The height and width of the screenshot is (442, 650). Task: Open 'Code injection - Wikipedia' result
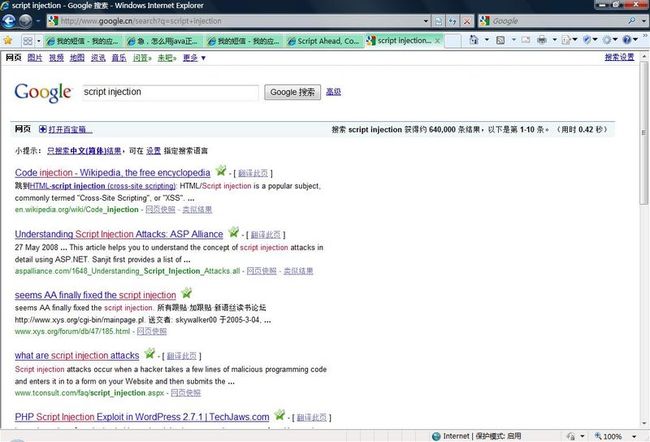point(112,172)
